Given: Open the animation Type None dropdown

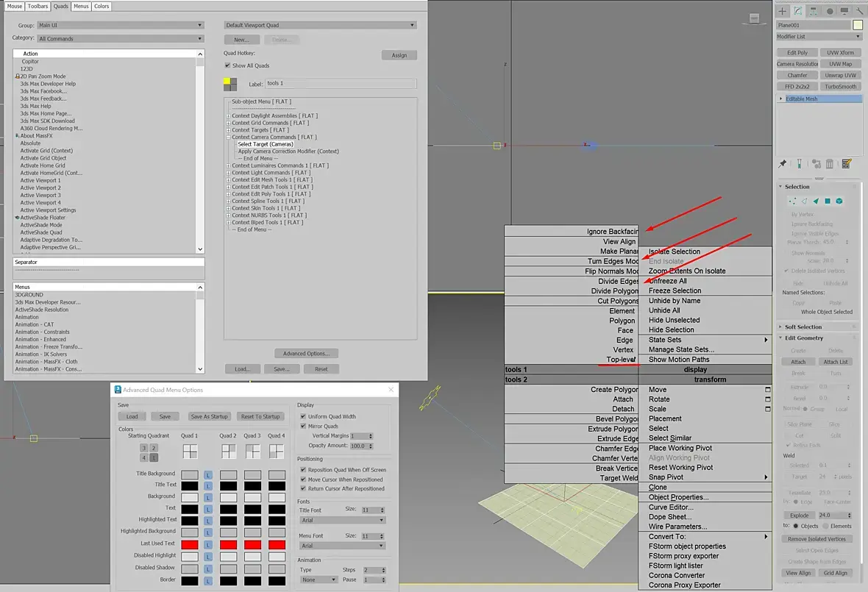Looking at the screenshot, I should [x=319, y=579].
